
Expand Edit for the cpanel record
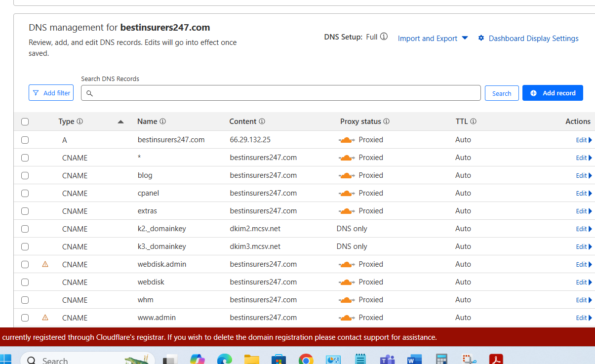point(584,193)
